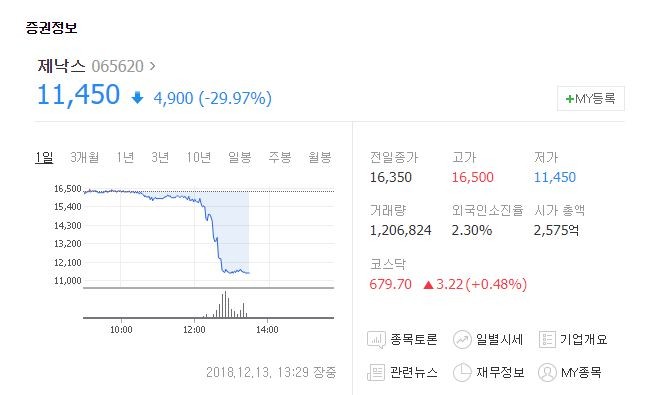This screenshot has height=395, width=651.
Task: Switch to the 3개월 chart tab
Action: 85,157
